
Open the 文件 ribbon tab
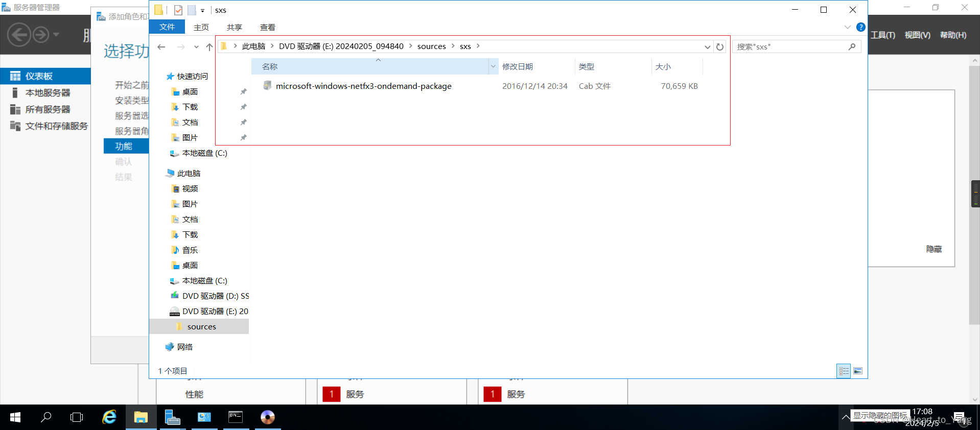[x=167, y=27]
